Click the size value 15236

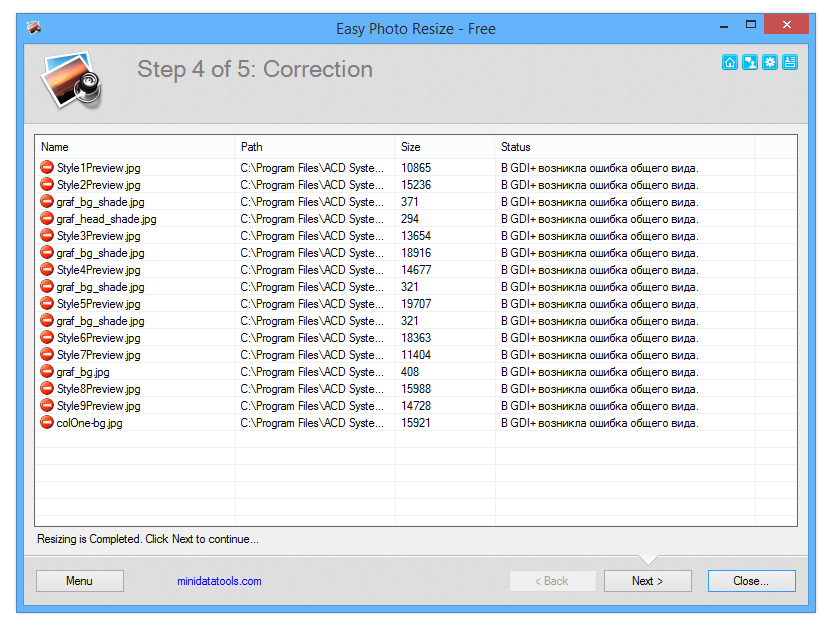point(416,185)
